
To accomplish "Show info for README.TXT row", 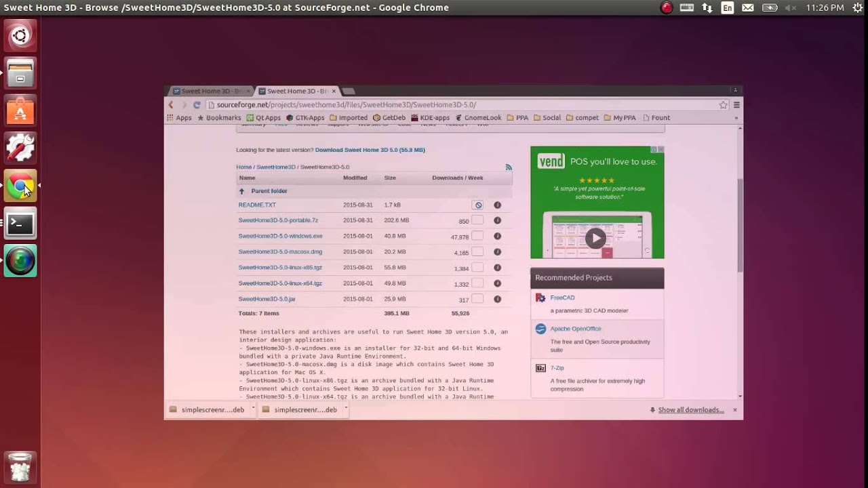I will click(x=497, y=205).
